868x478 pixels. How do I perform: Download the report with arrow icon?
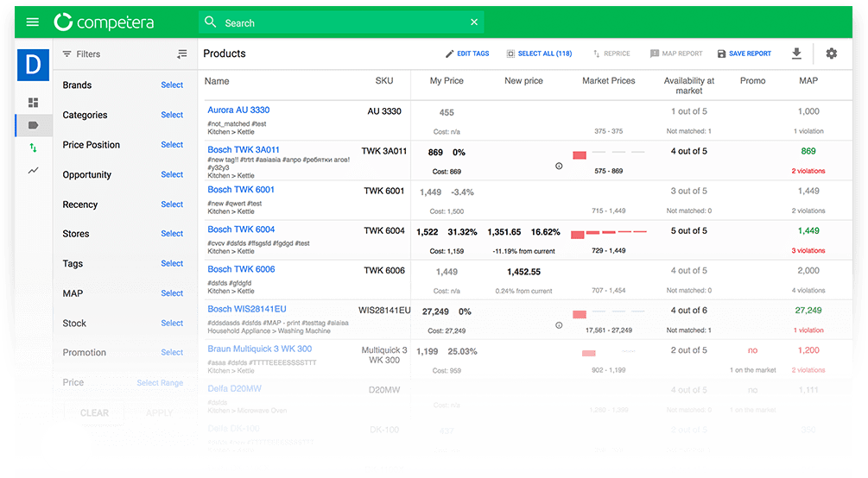[x=796, y=53]
